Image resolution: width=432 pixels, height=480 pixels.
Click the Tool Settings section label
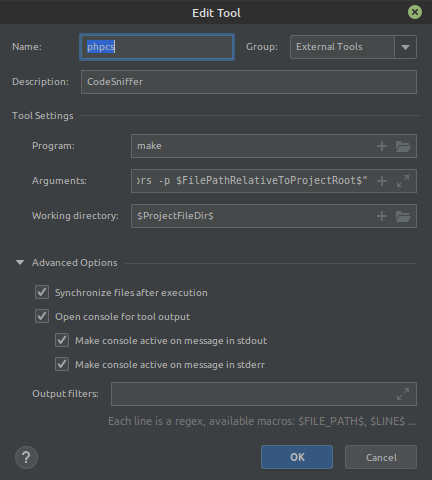pyautogui.click(x=43, y=116)
